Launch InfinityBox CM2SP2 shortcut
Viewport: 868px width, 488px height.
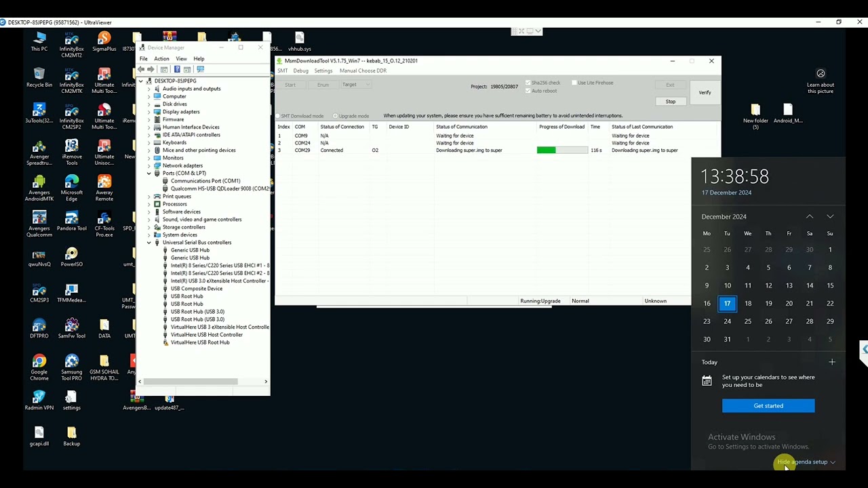(x=71, y=117)
